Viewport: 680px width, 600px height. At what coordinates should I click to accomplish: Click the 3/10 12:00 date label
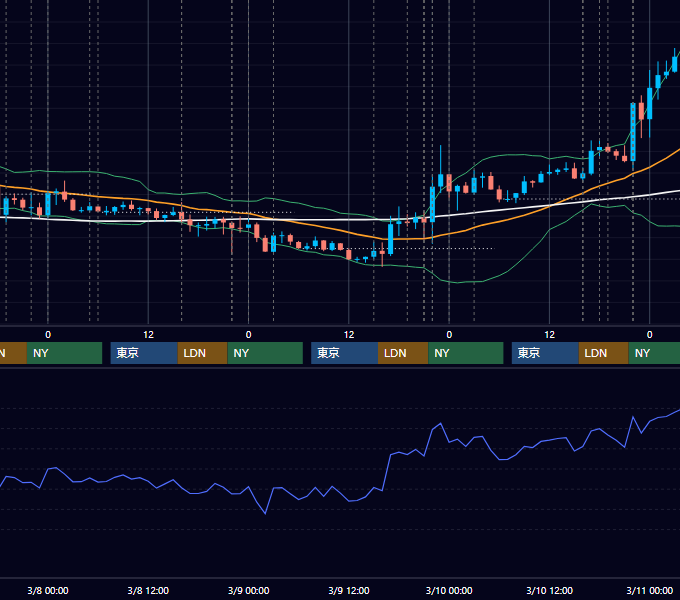[x=549, y=590]
